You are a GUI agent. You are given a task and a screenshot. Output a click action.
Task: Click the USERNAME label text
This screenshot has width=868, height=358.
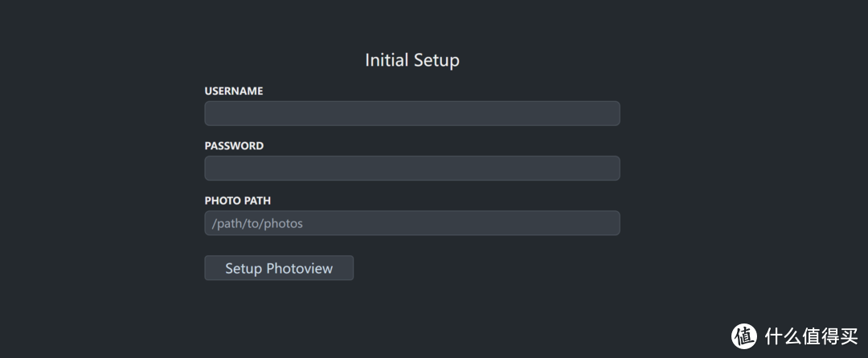(234, 92)
